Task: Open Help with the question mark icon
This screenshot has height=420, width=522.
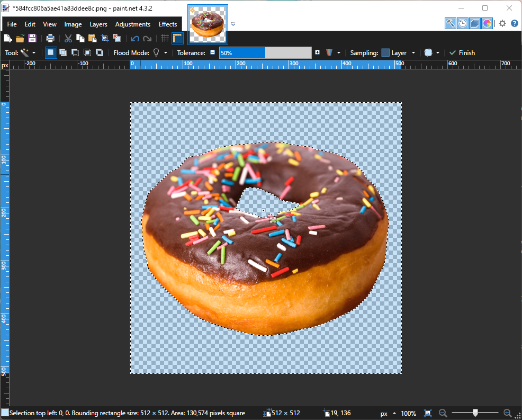Action: 515,23
